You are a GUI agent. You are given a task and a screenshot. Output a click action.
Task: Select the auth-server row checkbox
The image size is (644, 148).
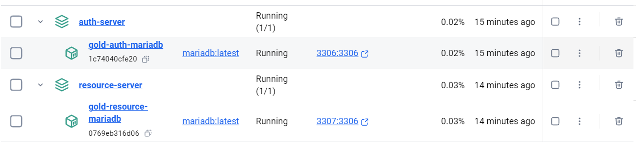[16, 22]
